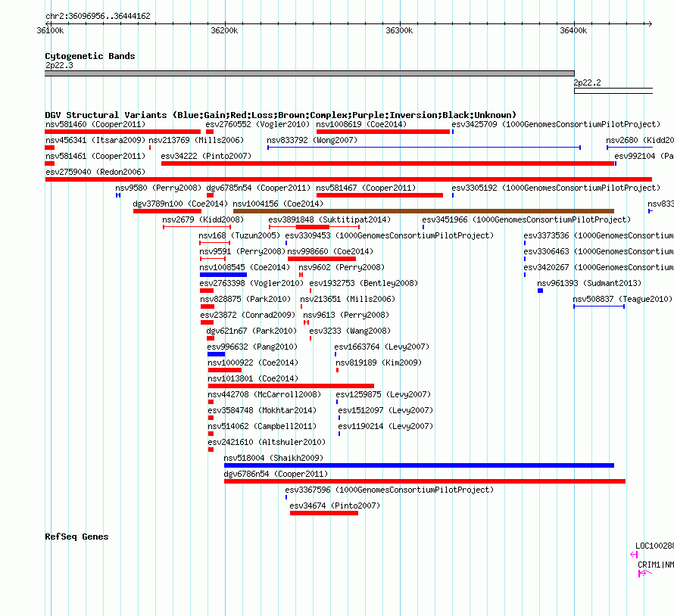674x616 pixels.
Task: Select esv3233 (Wang2008) variant label
Action: (350, 331)
